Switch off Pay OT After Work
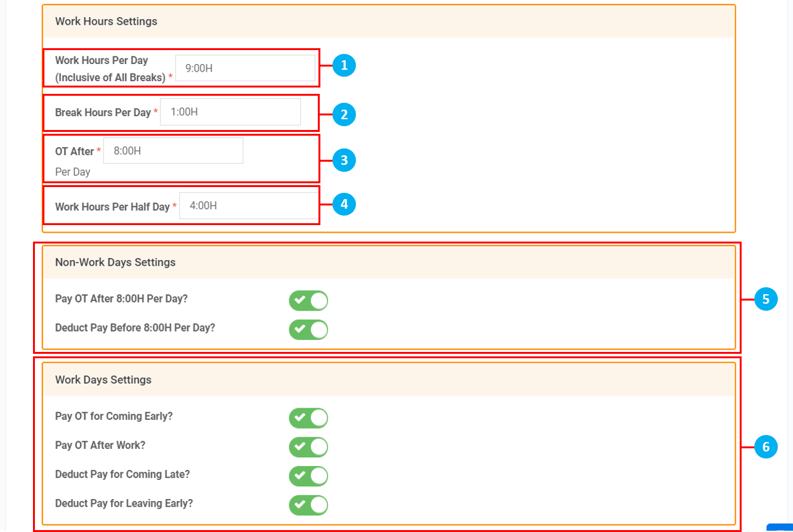Screen dimensions: 793x532 click(x=308, y=447)
